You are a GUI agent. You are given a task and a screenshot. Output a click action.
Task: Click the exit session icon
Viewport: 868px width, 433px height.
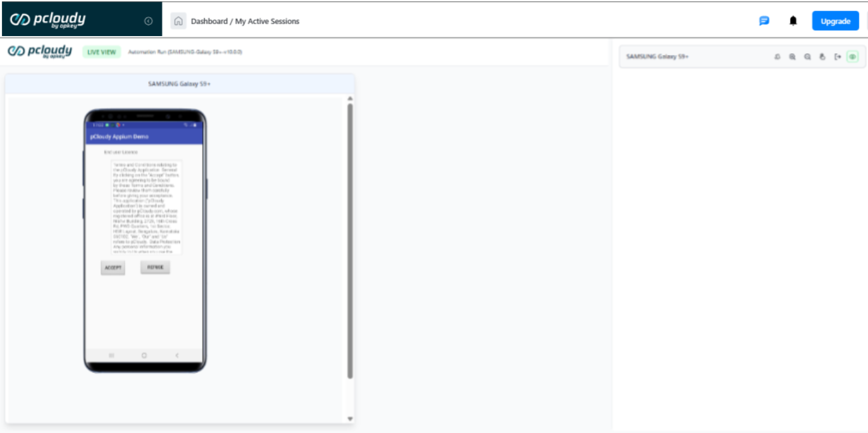coord(838,57)
